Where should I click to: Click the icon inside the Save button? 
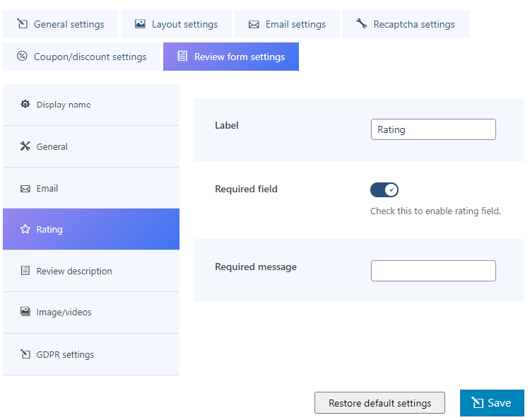coord(478,402)
